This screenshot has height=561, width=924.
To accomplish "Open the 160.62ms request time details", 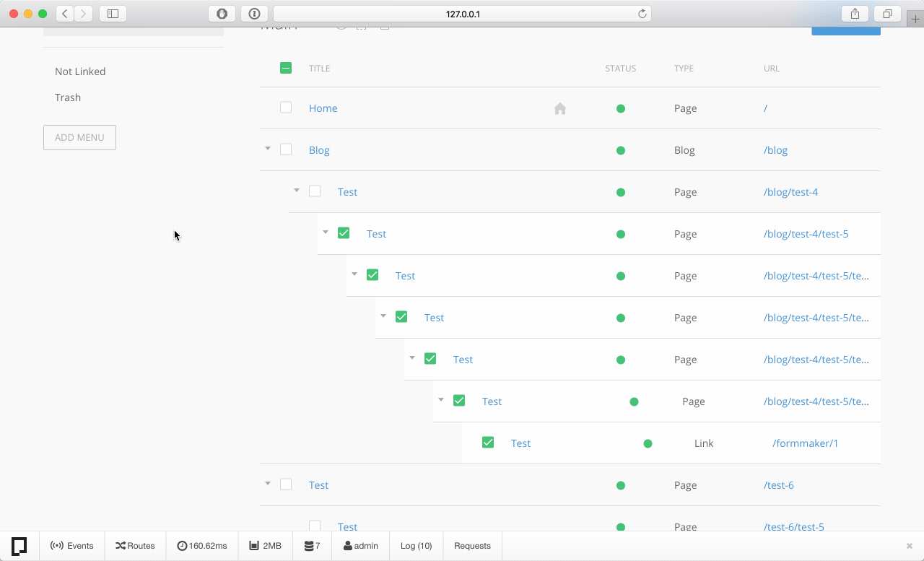I will [201, 546].
